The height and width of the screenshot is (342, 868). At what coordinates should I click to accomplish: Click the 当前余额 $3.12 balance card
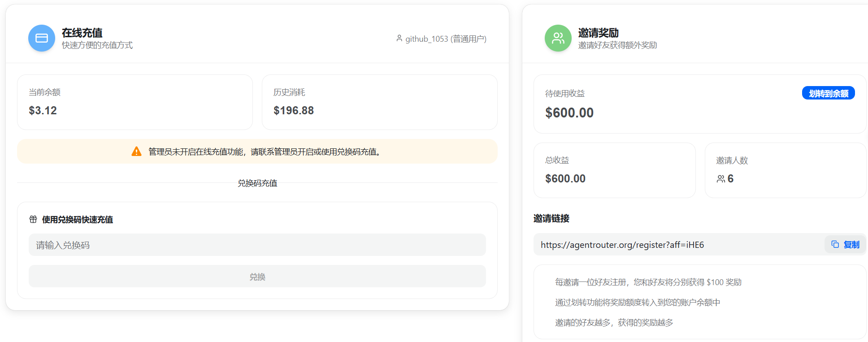tap(135, 102)
